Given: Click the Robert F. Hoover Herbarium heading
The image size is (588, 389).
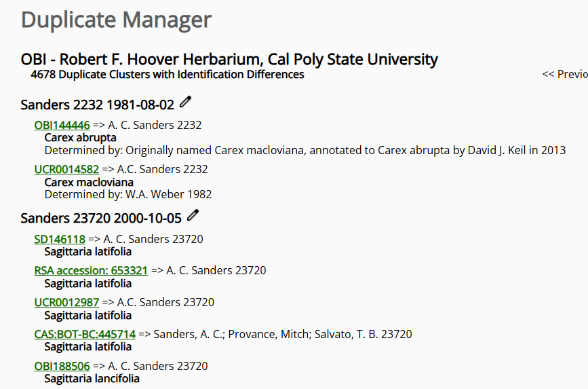Looking at the screenshot, I should 229,59.
